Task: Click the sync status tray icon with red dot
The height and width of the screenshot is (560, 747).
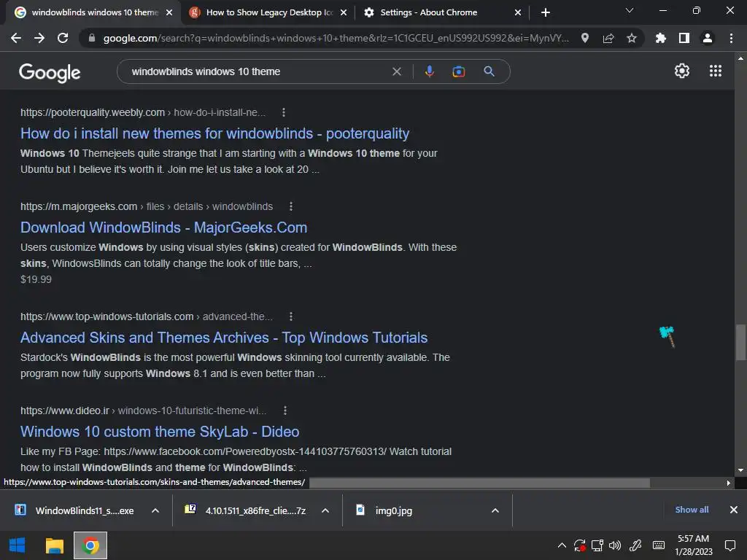Action: [579, 545]
